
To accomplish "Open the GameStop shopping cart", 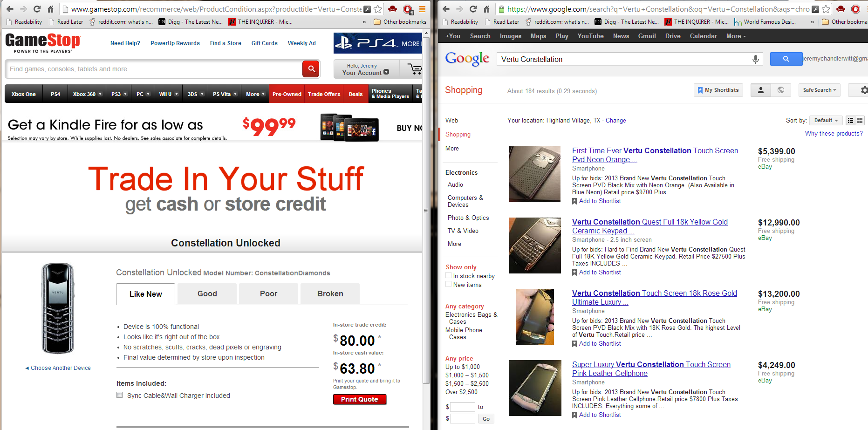I will (414, 69).
